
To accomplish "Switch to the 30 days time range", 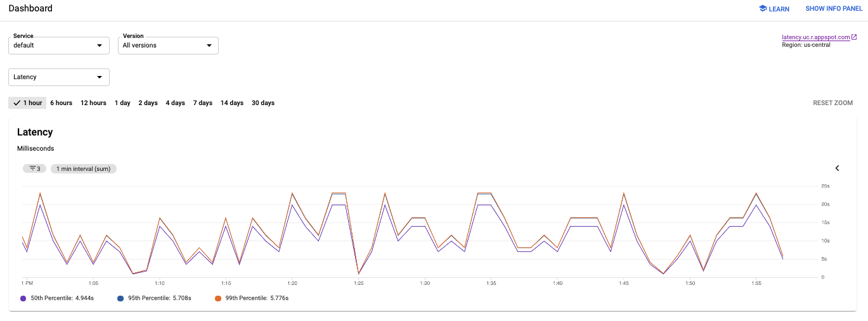I will coord(263,103).
